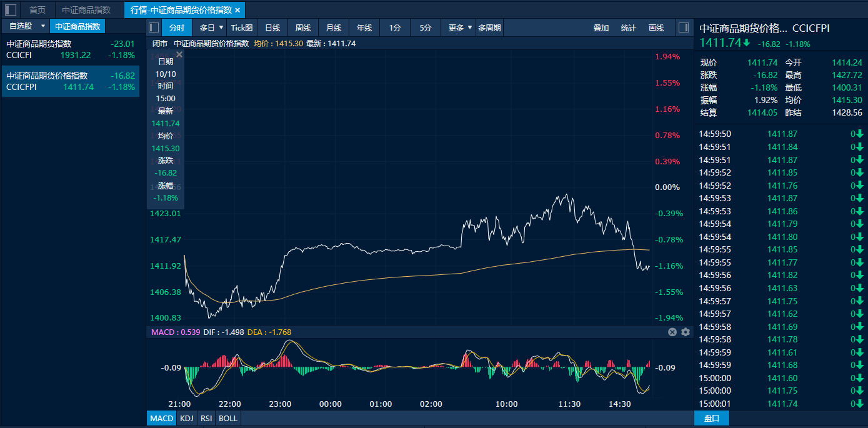868x428 pixels.
Task: Click the chart-left panel collapse icon beside 分时
Action: pos(154,27)
